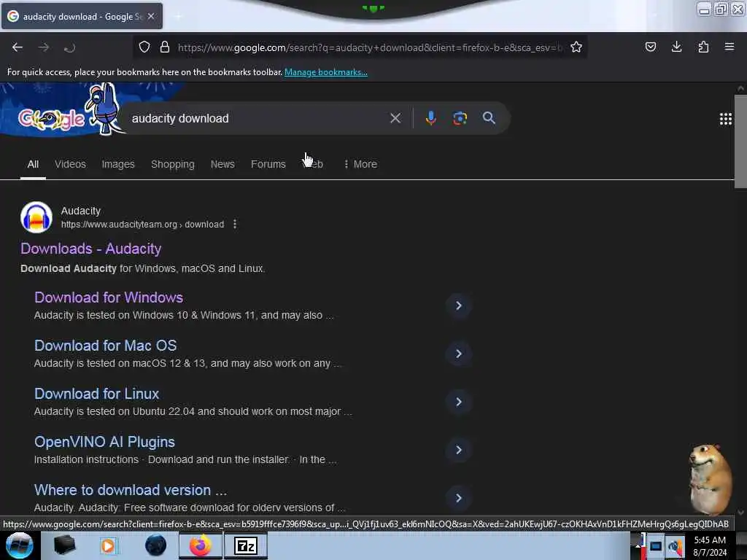Click the forward navigation arrow
Viewport: 747px width, 560px height.
pos(44,47)
